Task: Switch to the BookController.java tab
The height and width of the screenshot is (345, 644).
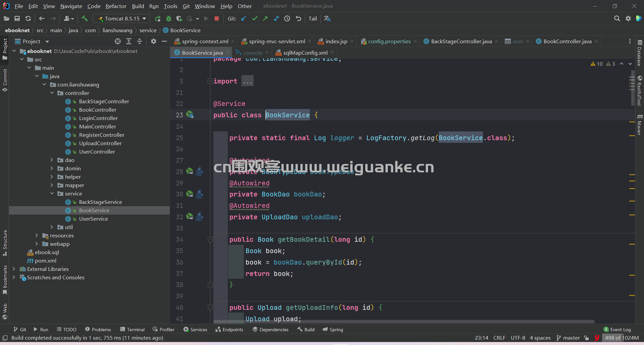Action: [567, 41]
